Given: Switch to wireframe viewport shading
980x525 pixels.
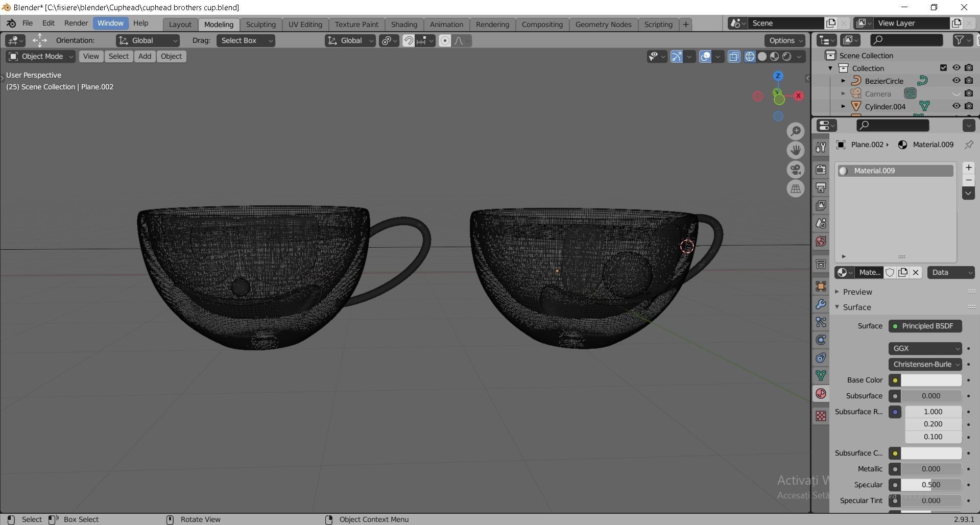Looking at the screenshot, I should 750,56.
